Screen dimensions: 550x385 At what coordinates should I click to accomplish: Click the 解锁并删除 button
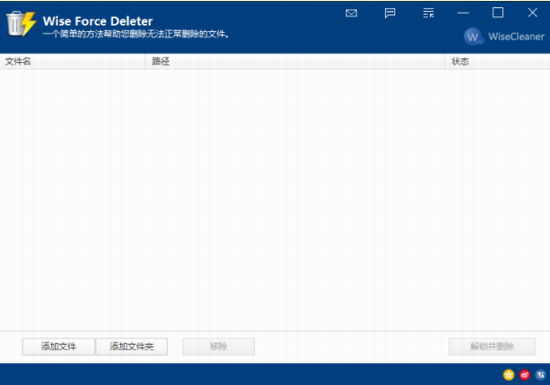coord(492,347)
